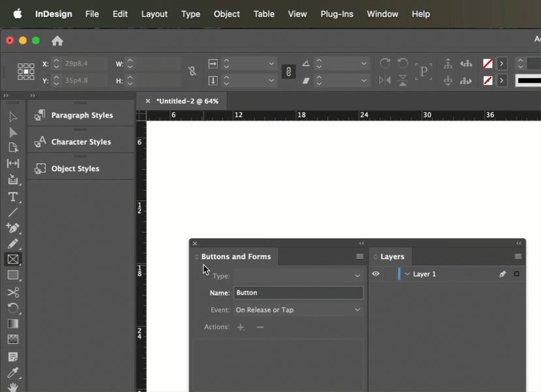Select the Gradient Swatch tool
541x392 pixels.
13,324
